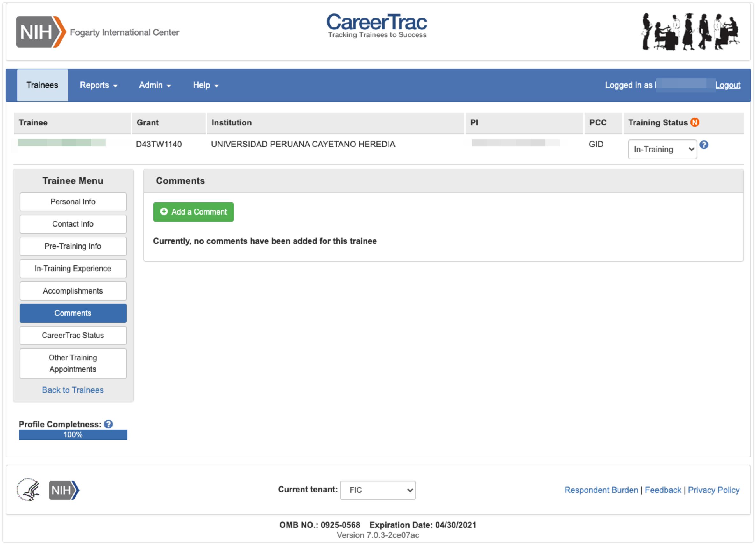Click the Back to Trainees link
Screen dimensions: 756x545
click(73, 390)
